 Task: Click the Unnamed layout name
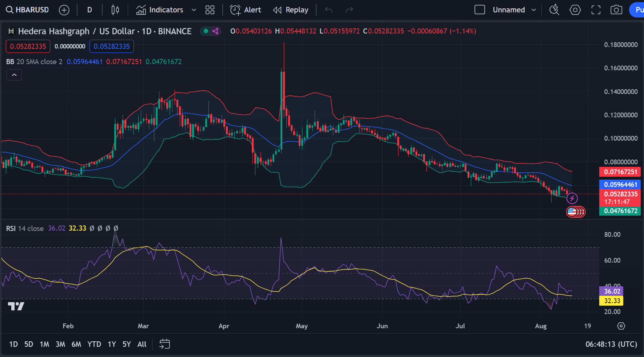[x=509, y=10]
